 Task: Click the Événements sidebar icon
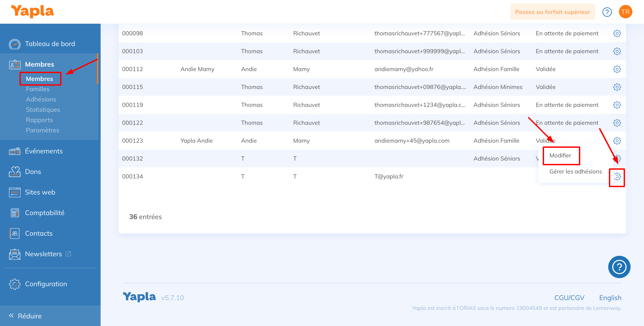(x=15, y=151)
